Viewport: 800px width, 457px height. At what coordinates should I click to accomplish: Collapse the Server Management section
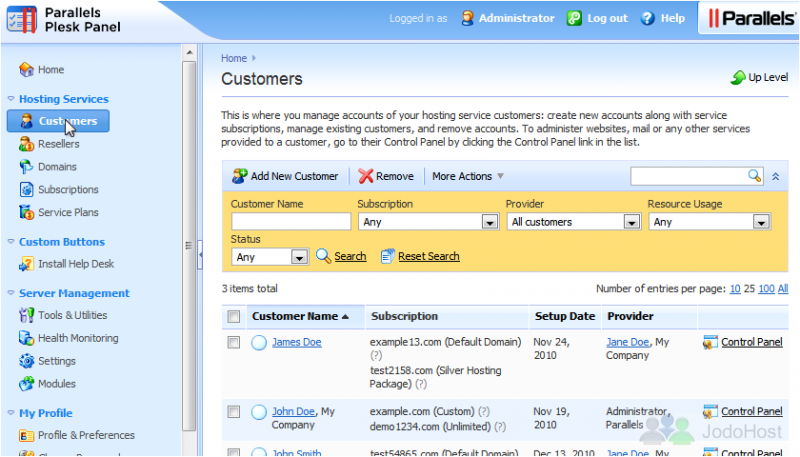coord(11,293)
